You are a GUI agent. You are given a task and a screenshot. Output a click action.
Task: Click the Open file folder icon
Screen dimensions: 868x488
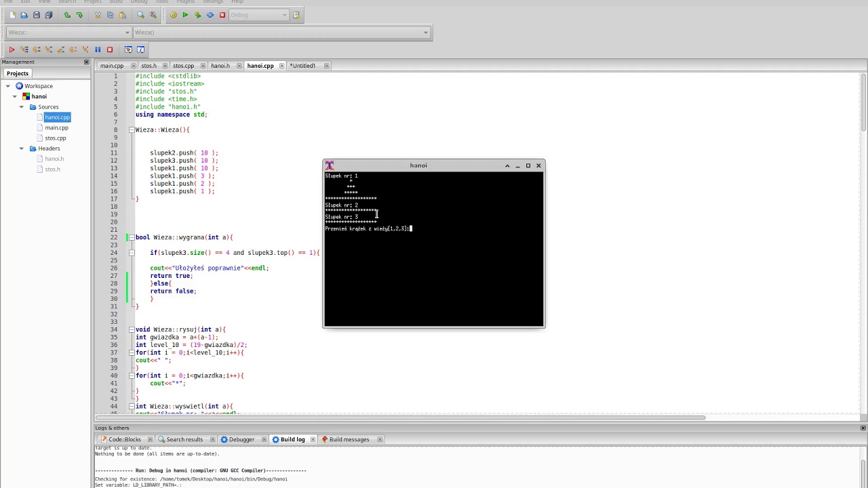pos(24,15)
